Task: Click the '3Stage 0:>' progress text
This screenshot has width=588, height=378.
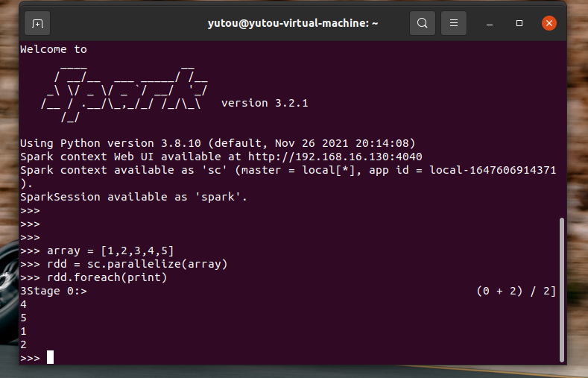Action: pyautogui.click(x=54, y=291)
